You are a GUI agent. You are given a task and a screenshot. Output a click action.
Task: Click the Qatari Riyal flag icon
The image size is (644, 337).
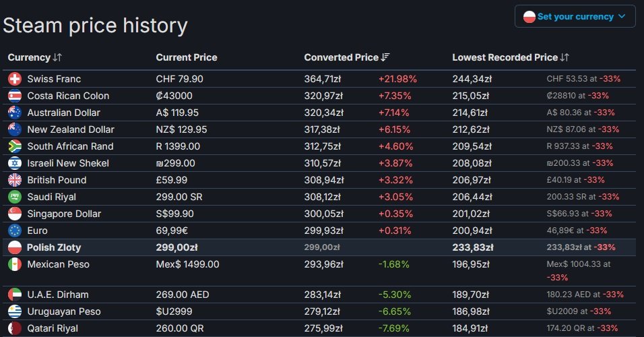click(15, 328)
